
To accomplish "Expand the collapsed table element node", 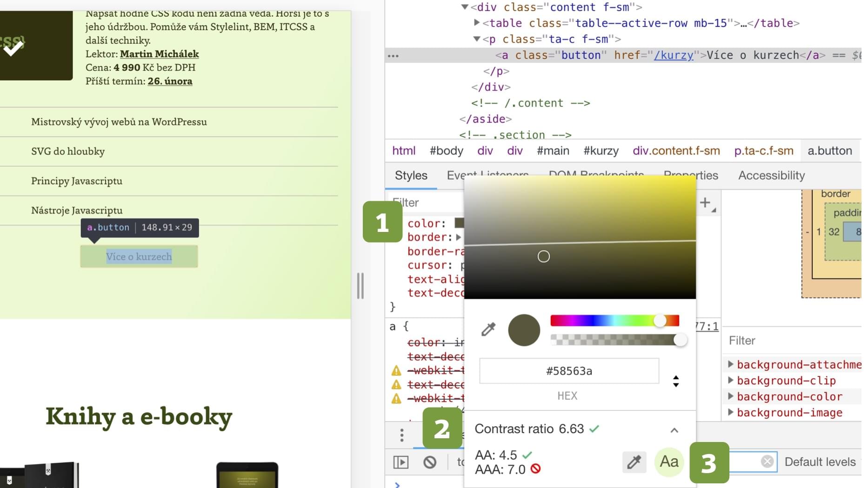I will pyautogui.click(x=476, y=23).
